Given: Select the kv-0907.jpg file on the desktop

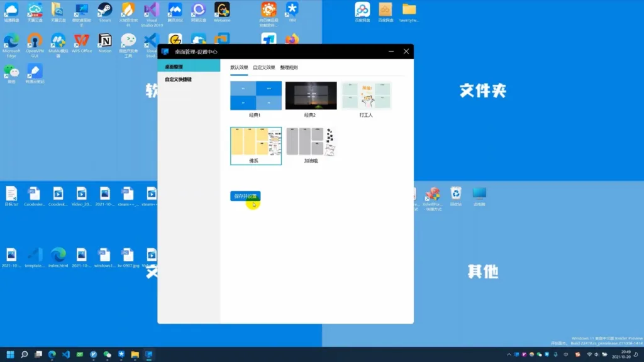Looking at the screenshot, I should click(x=128, y=258).
